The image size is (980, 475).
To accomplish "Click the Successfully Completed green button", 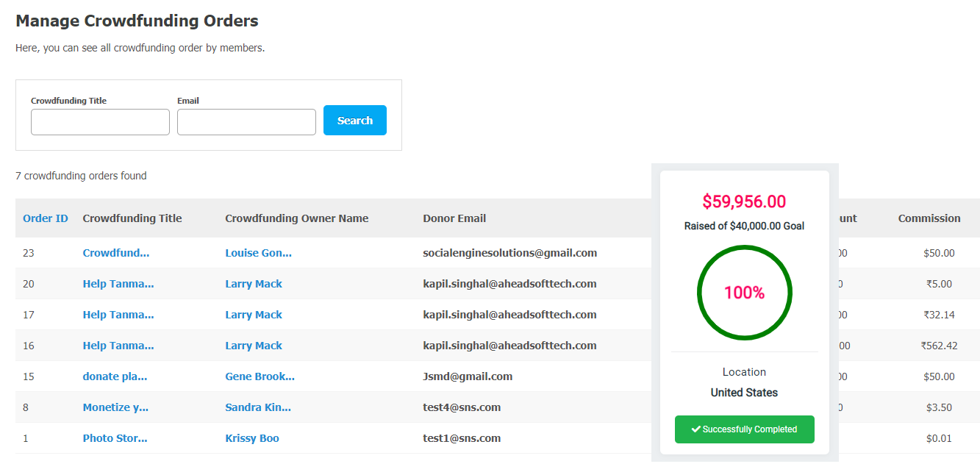I will [x=744, y=429].
